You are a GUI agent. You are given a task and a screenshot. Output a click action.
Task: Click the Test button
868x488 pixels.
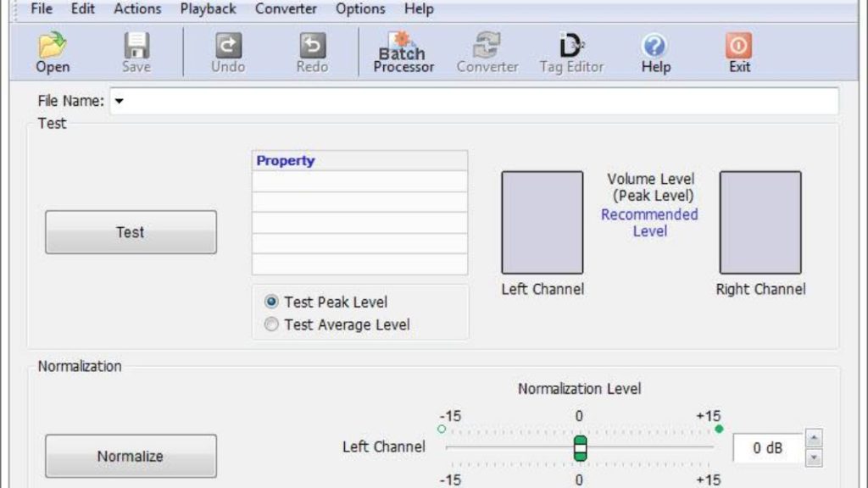(x=131, y=232)
